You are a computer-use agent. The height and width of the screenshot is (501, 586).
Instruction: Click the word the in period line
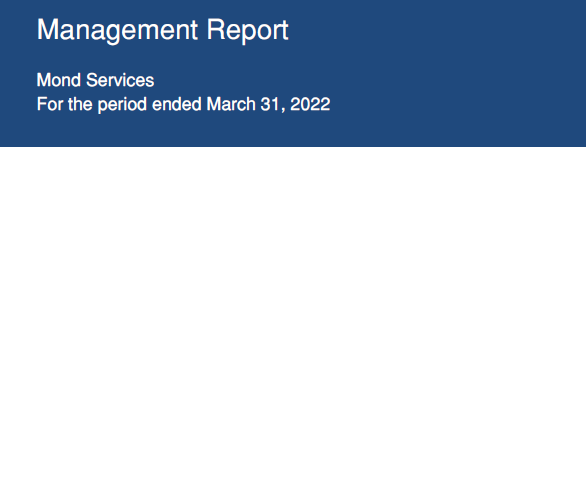click(80, 104)
